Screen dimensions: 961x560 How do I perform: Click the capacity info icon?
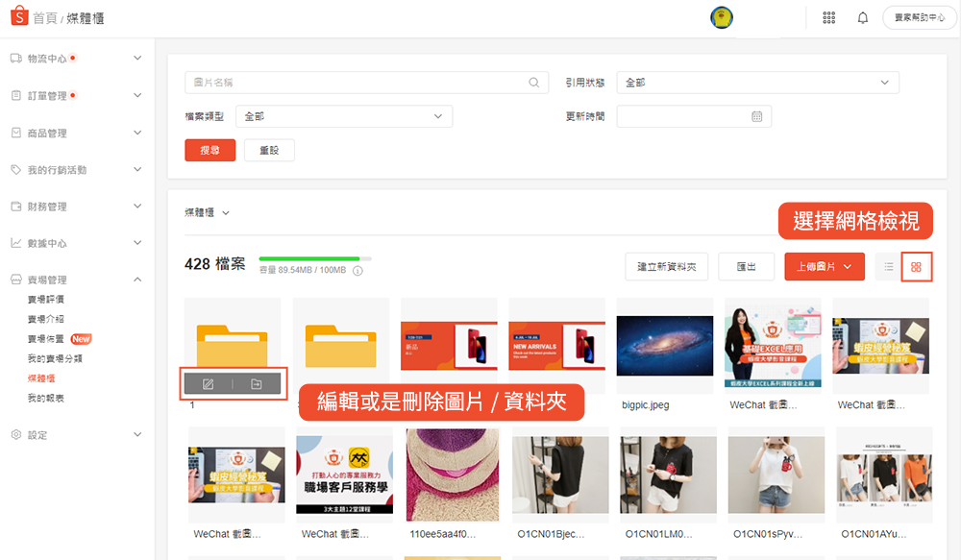(x=357, y=271)
